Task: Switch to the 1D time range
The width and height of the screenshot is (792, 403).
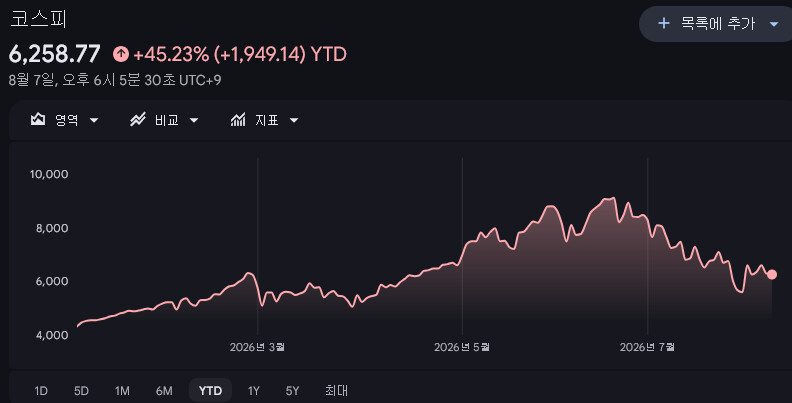Action: (41, 391)
